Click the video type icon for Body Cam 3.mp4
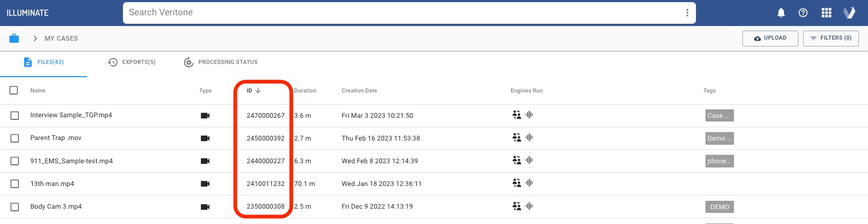Image resolution: width=868 pixels, height=224 pixels. [x=205, y=207]
